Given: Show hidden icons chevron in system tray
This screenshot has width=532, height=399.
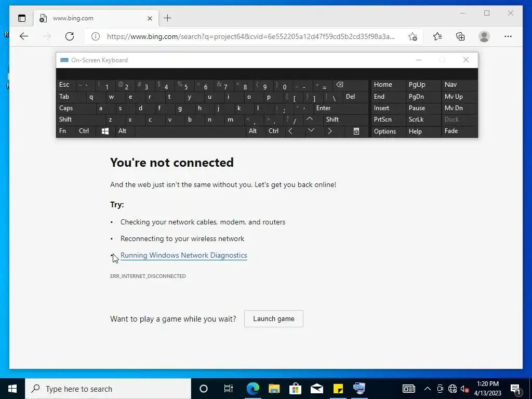Looking at the screenshot, I should point(428,389).
